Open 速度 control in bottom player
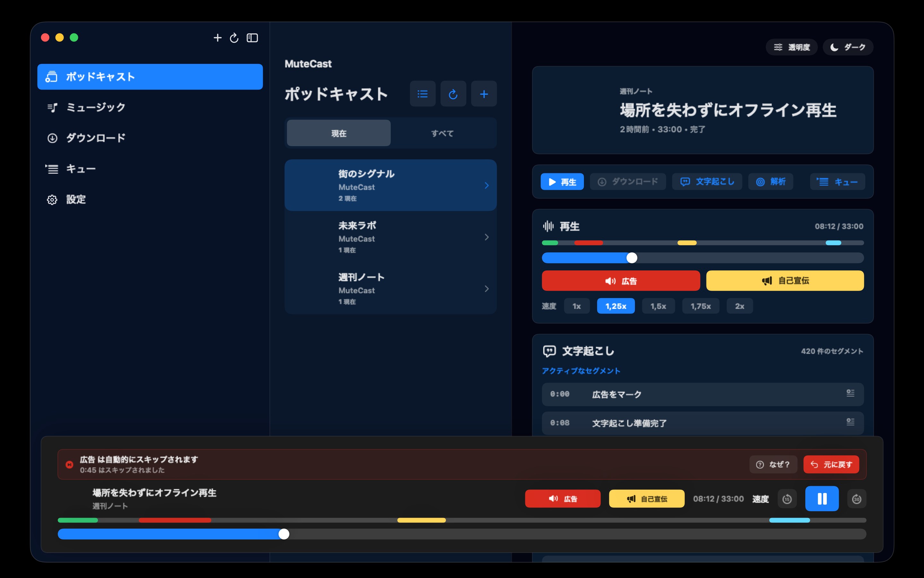 760,499
